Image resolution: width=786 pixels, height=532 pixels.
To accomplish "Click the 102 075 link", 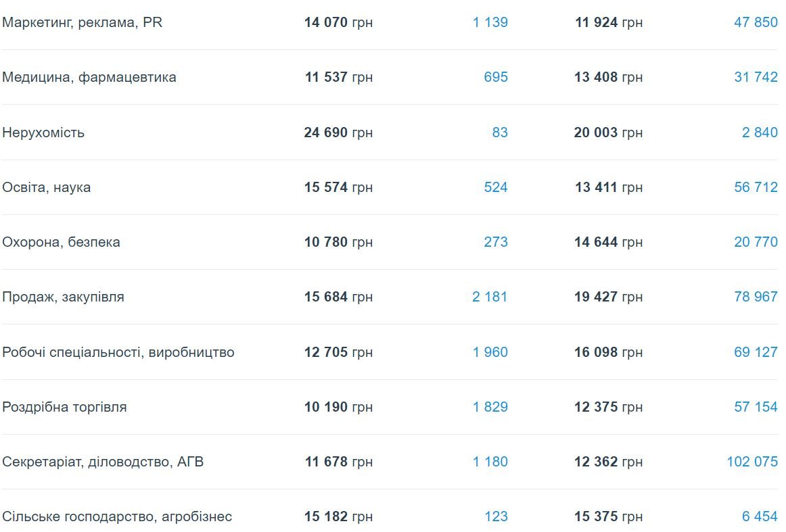I will [752, 462].
